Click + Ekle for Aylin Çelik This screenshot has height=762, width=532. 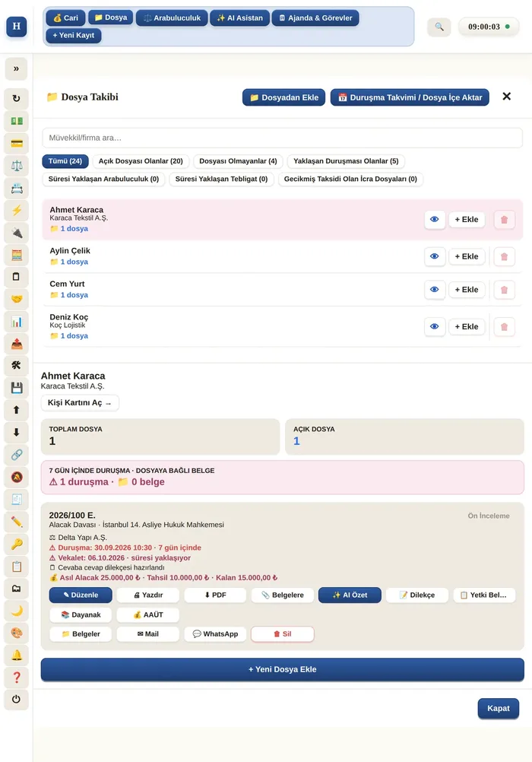[x=467, y=256]
